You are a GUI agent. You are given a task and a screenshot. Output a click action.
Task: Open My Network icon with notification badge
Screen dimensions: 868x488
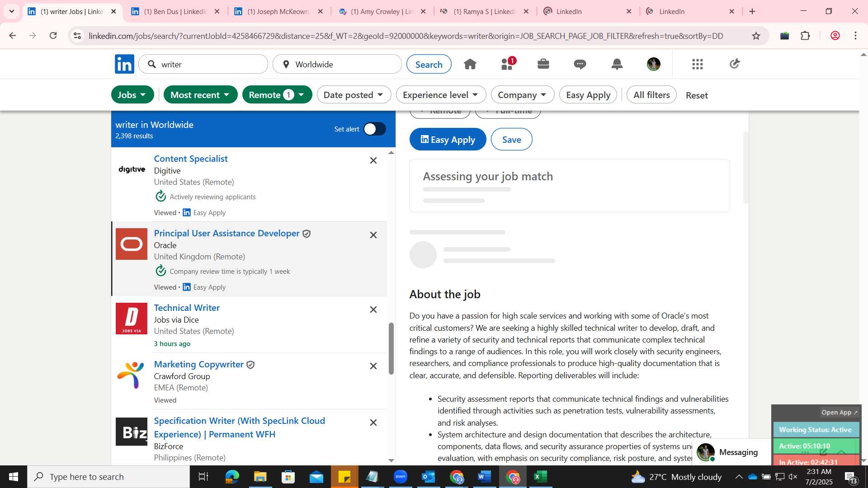click(508, 64)
